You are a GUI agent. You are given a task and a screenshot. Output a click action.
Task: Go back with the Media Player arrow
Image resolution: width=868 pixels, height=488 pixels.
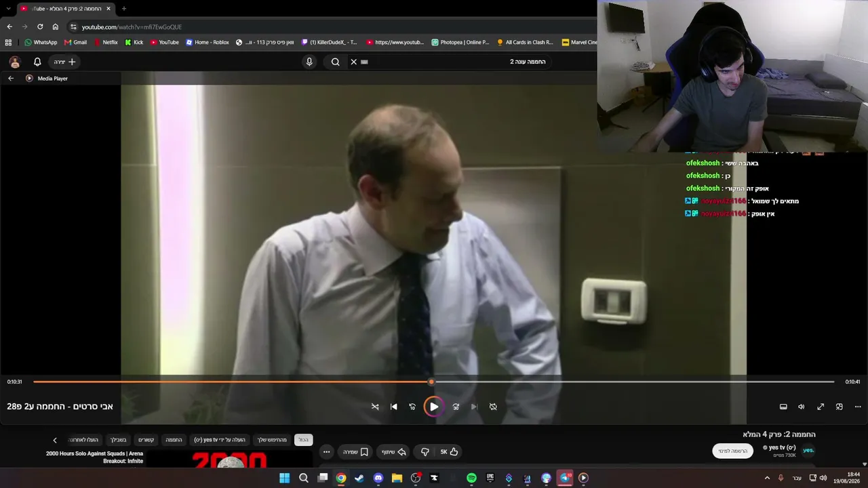(x=11, y=79)
